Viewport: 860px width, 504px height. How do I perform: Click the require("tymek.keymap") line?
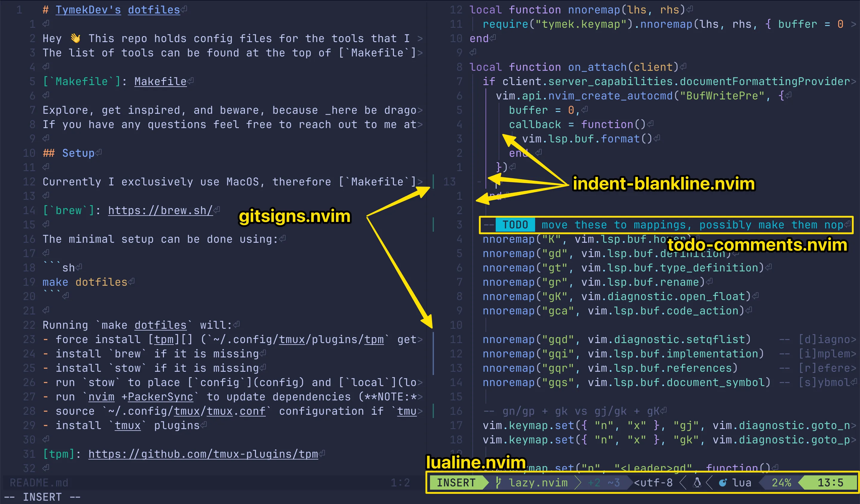tap(669, 24)
